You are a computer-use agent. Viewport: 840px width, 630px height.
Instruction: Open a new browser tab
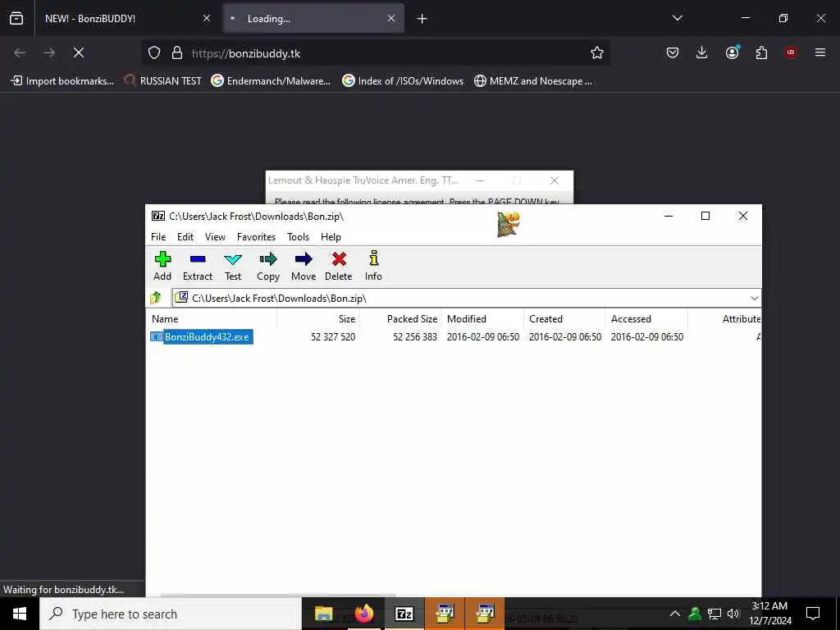(x=422, y=19)
